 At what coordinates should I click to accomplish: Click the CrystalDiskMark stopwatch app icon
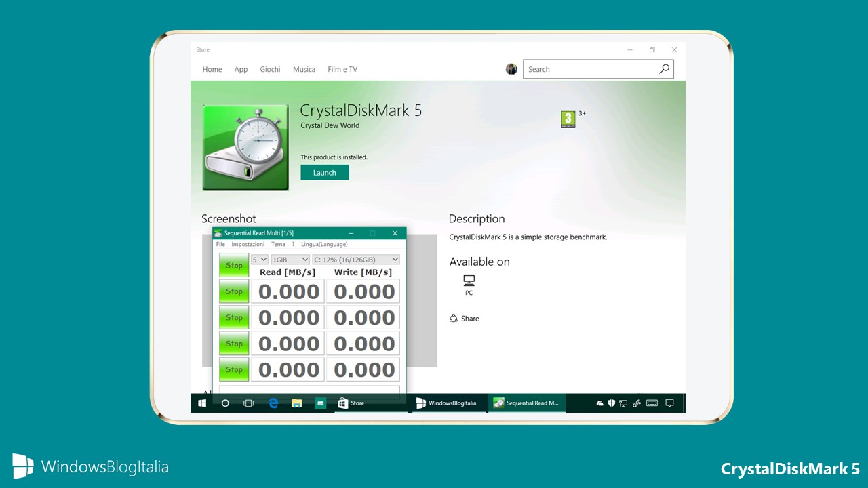click(245, 148)
